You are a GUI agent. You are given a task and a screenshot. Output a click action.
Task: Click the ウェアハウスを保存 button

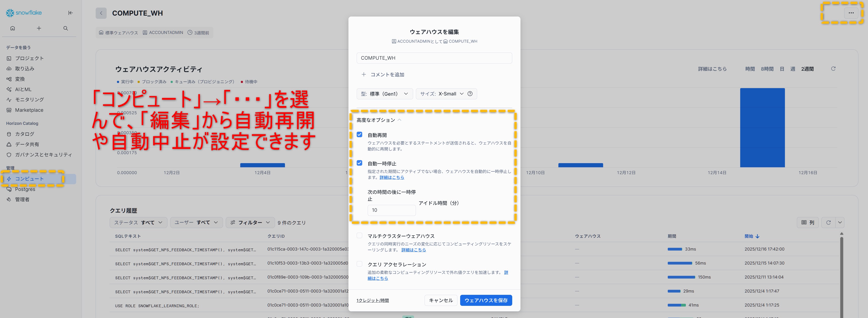(486, 300)
